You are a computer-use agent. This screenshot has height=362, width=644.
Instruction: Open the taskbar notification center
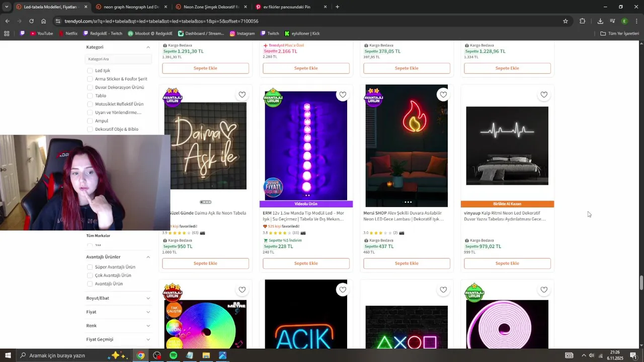[633, 355]
